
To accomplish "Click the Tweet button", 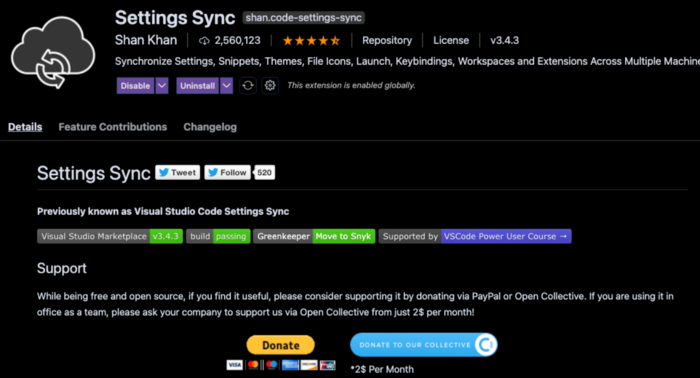I will point(177,172).
